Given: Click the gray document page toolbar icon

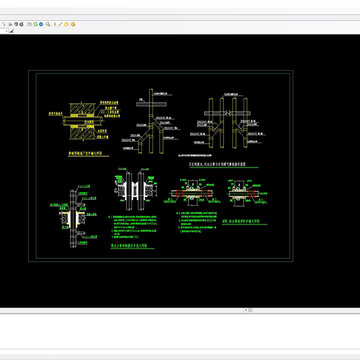Looking at the screenshot, I should [x=30, y=24].
